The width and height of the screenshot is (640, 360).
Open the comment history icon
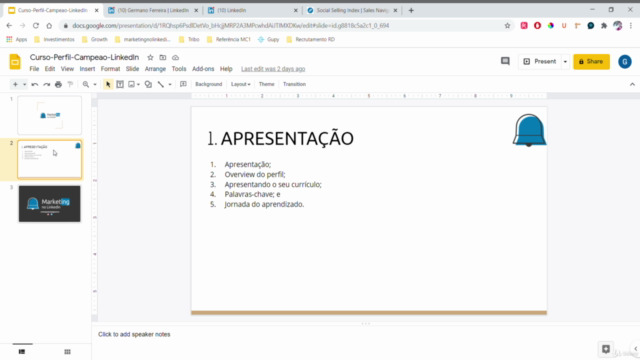[x=505, y=61]
